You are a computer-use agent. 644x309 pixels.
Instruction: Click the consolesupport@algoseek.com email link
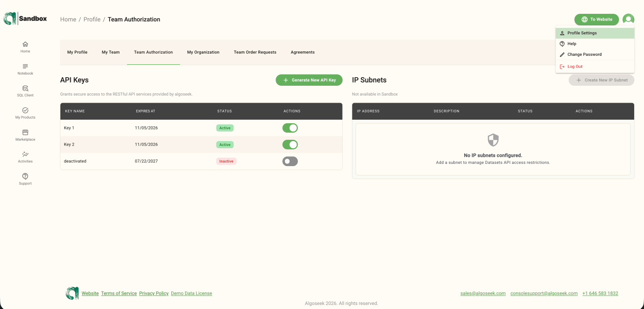point(544,293)
